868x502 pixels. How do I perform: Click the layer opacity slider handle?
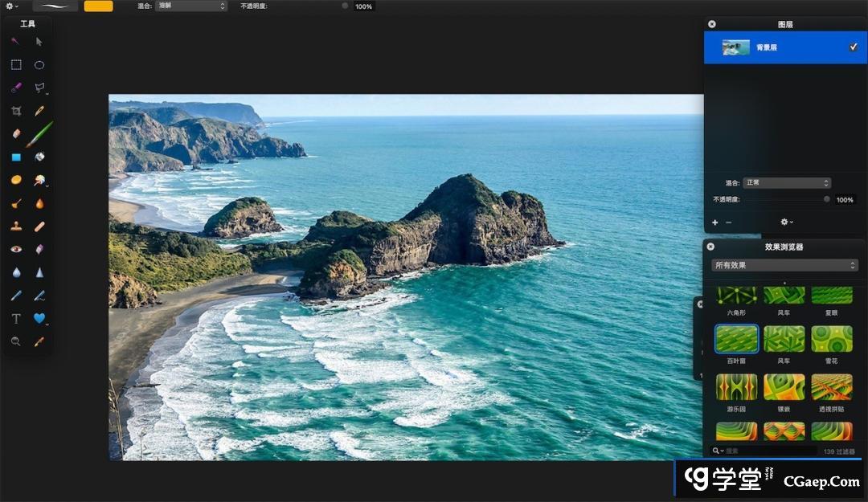pos(827,199)
